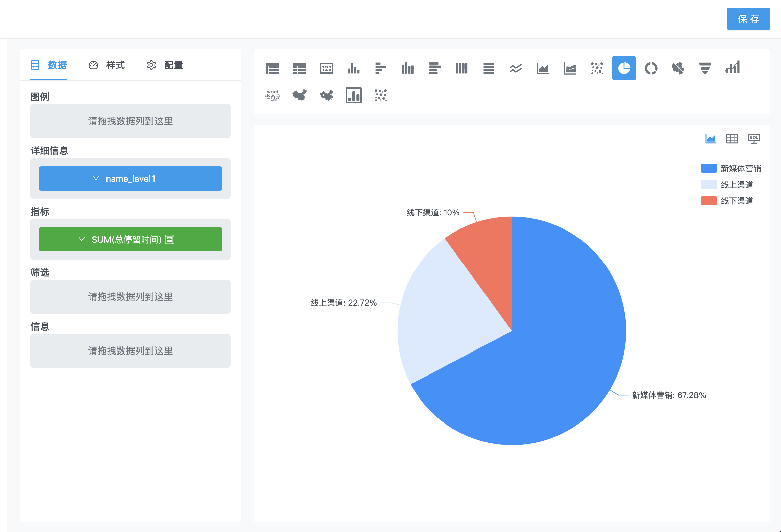Select the line chart type

pos(516,68)
